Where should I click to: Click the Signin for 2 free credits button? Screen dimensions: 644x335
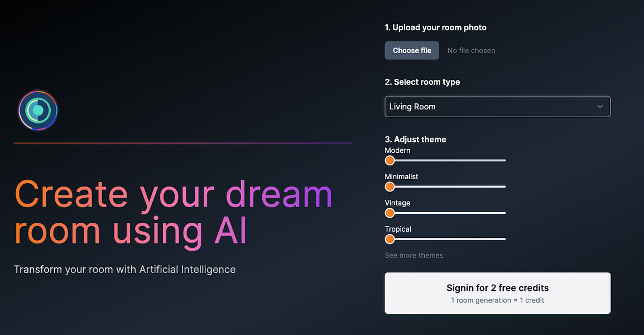(497, 293)
